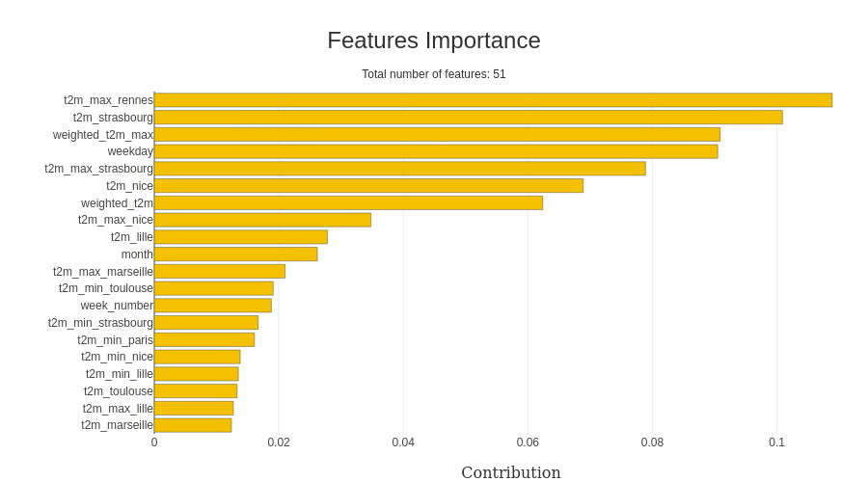This screenshot has height=482, width=868.
Task: Click the t2m_max_strasbourg bar
Action: (399, 169)
